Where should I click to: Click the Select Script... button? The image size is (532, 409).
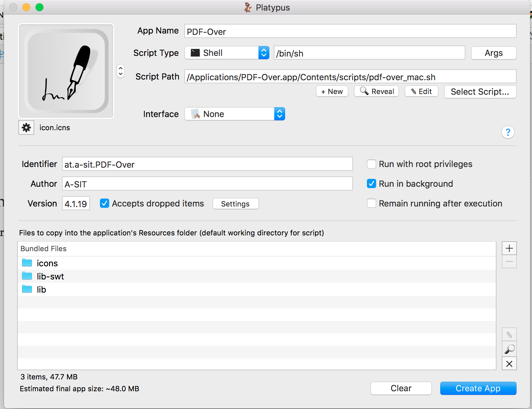point(480,92)
